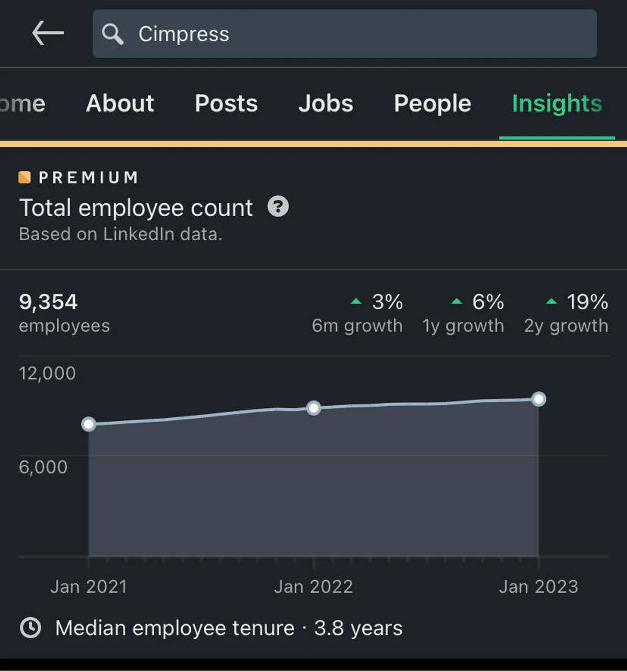This screenshot has height=672, width=627.
Task: Tap the 6m growth up-arrow indicator
Action: tap(356, 301)
